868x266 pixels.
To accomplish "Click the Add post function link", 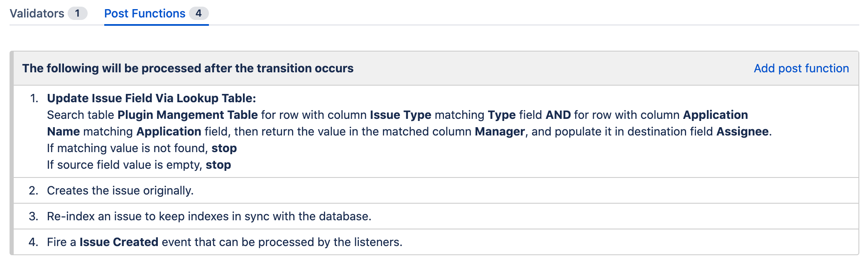I will click(801, 68).
